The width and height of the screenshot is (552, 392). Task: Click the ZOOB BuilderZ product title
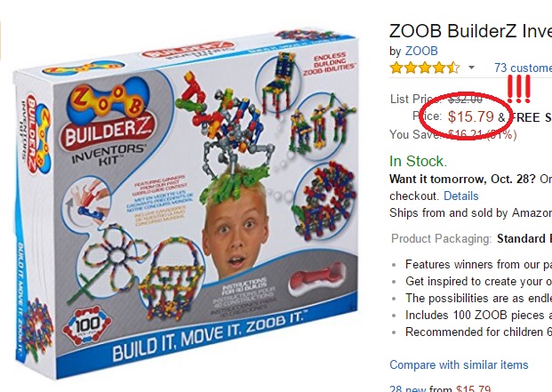(x=470, y=31)
